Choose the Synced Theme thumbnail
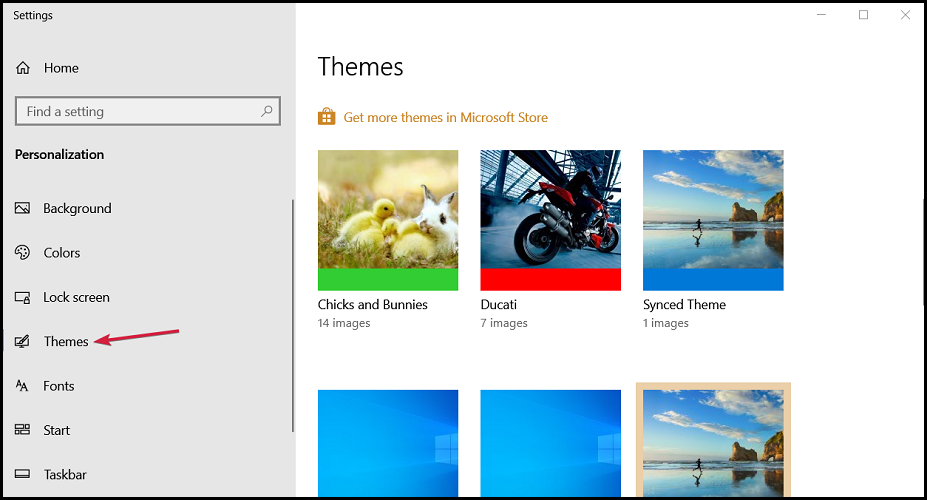This screenshot has height=500, width=927. pyautogui.click(x=713, y=220)
